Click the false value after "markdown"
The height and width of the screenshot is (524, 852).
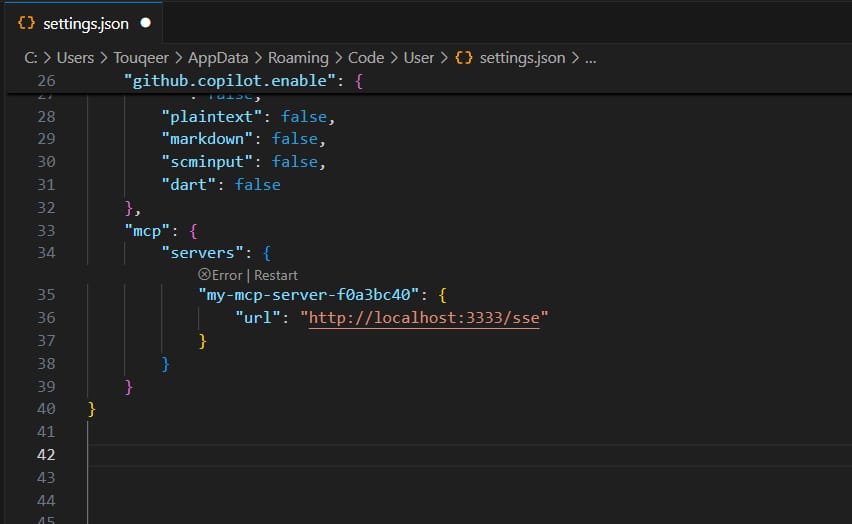pos(295,139)
